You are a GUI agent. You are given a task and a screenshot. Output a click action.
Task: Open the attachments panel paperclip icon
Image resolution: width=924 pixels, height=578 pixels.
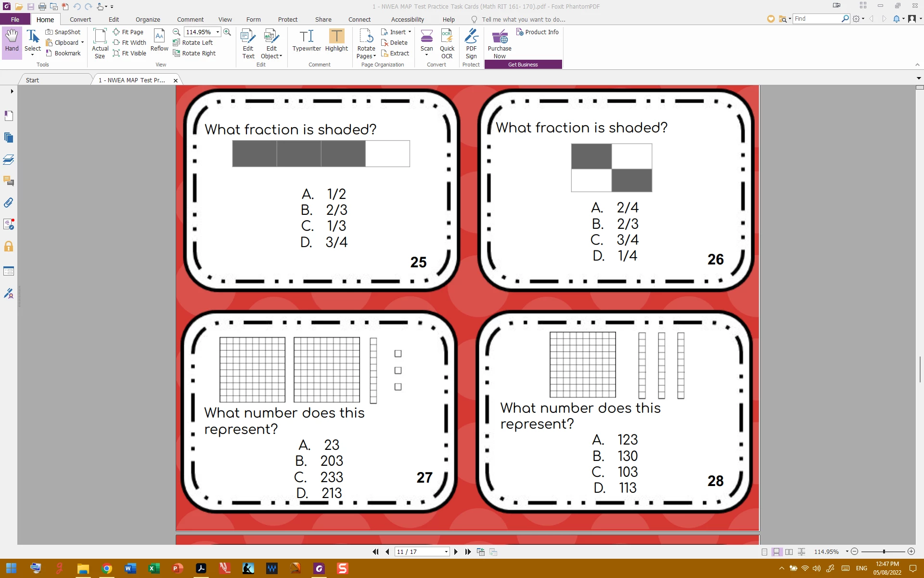9,203
